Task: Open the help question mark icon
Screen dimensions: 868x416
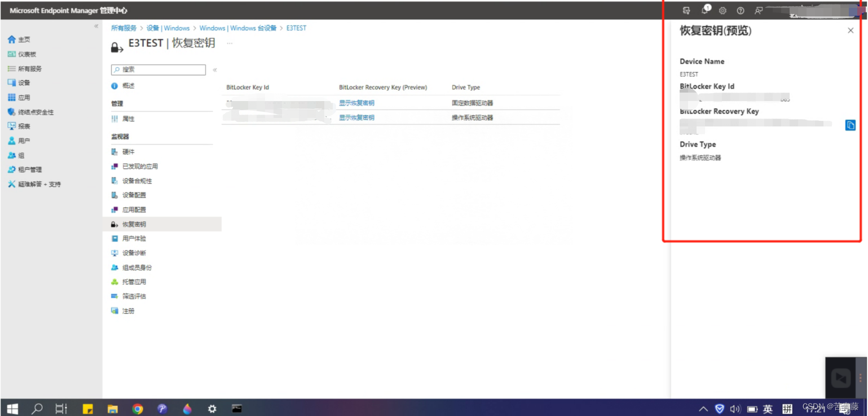Action: 741,10
